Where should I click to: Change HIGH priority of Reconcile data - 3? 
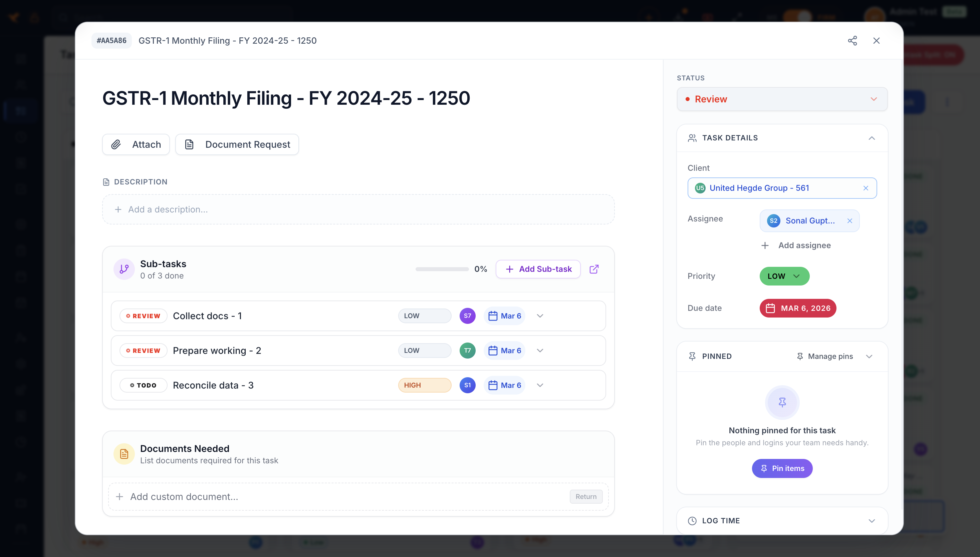coord(425,385)
